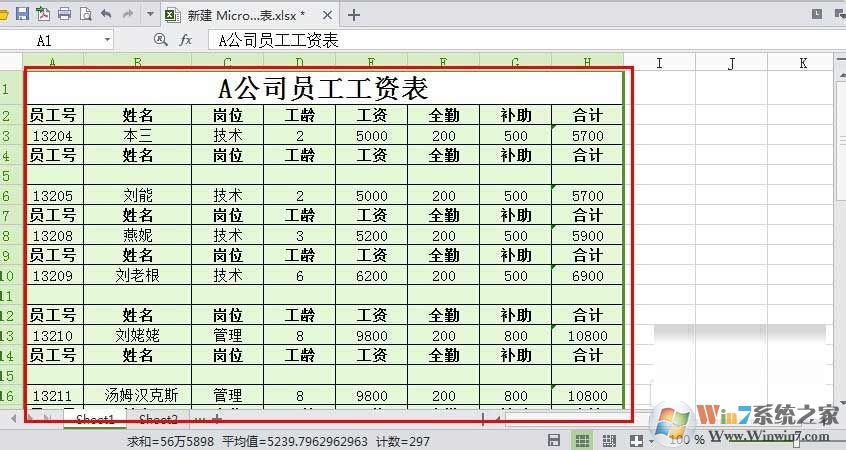Click salary cell 6200 in row 10
This screenshot has width=846, height=450.
(371, 276)
